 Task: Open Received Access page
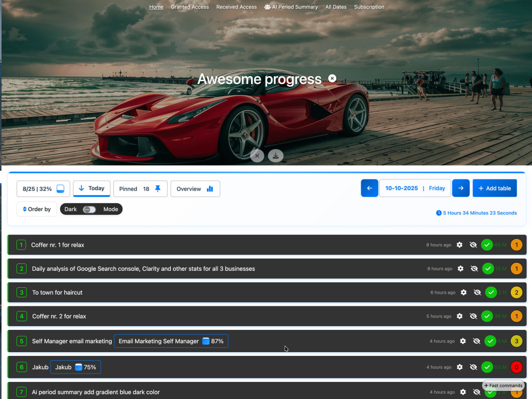point(237,7)
